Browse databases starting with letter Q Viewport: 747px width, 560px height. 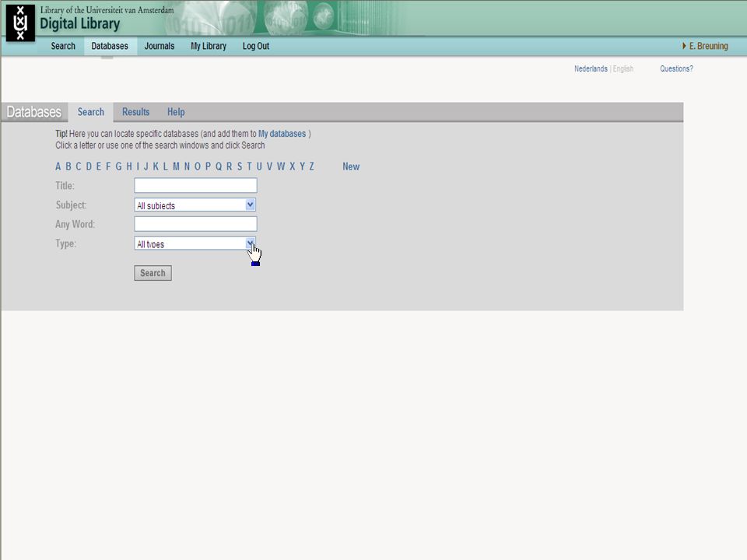tap(219, 166)
